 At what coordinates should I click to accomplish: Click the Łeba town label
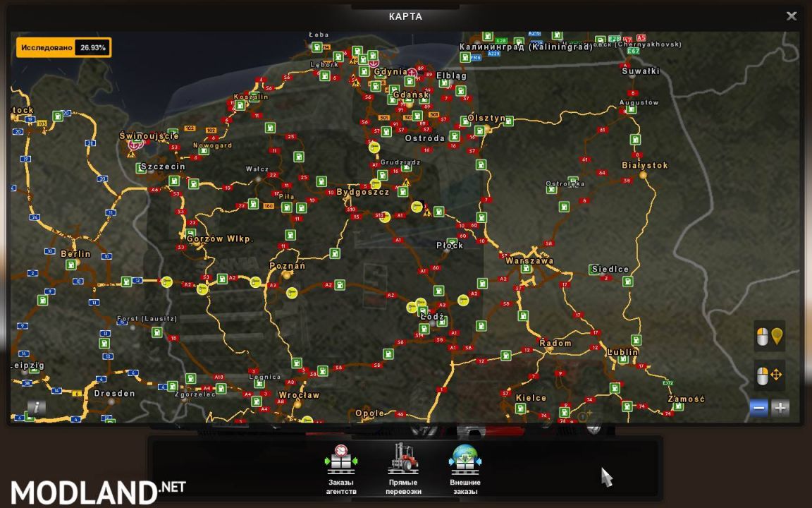point(319,35)
